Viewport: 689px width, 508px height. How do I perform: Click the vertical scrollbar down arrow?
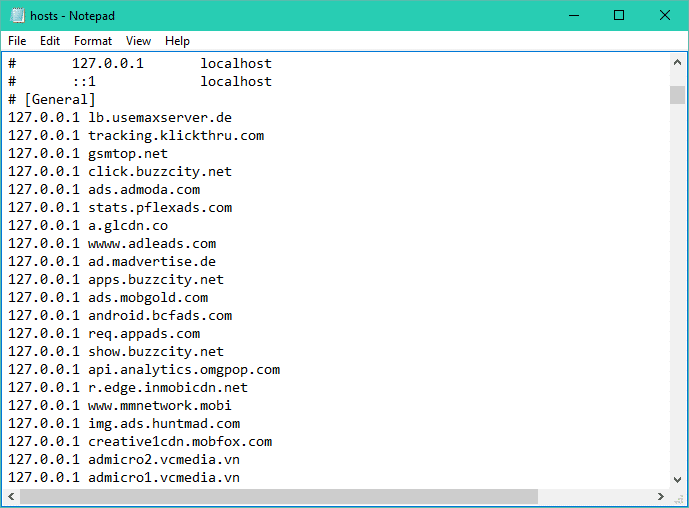click(x=677, y=479)
